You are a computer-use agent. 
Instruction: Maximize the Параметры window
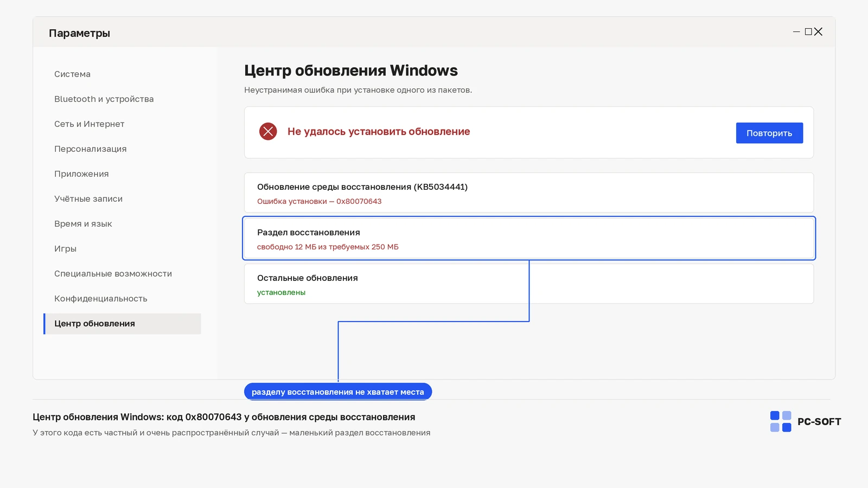pos(808,32)
